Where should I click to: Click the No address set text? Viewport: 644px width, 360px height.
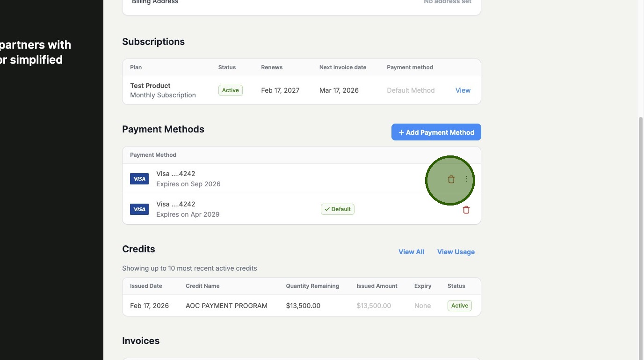tap(447, 2)
